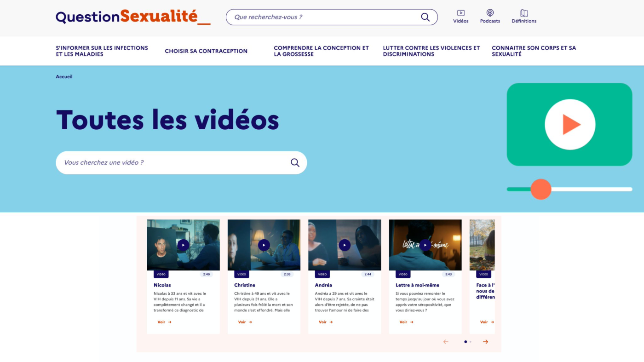The image size is (644, 362).
Task: Click the carousel previous arrow
Action: point(445,342)
